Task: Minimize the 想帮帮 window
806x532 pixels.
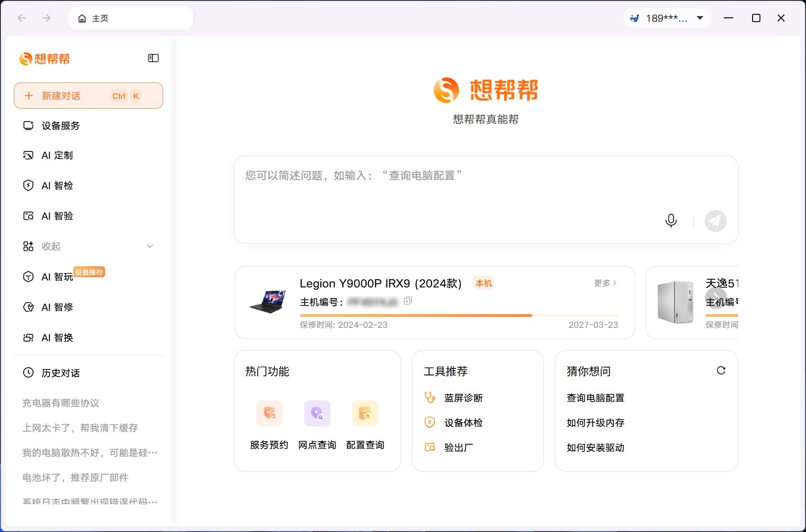Action: [x=729, y=18]
